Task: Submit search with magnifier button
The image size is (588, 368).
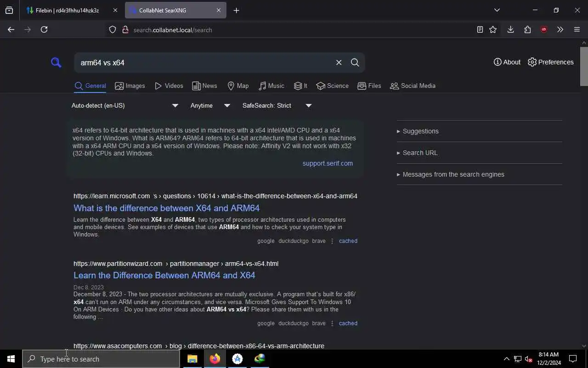Action: click(x=355, y=63)
